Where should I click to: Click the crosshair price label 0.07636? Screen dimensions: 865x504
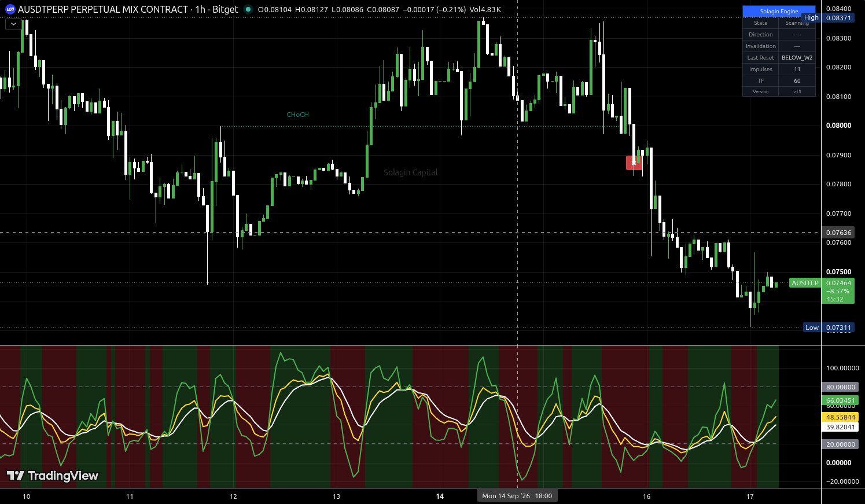pyautogui.click(x=838, y=233)
